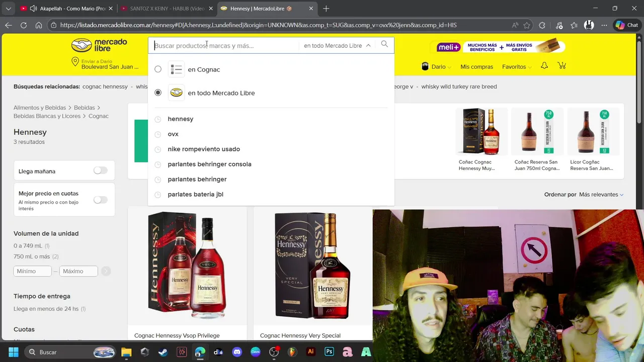
Task: Open the notifications bell icon
Action: [544, 66]
